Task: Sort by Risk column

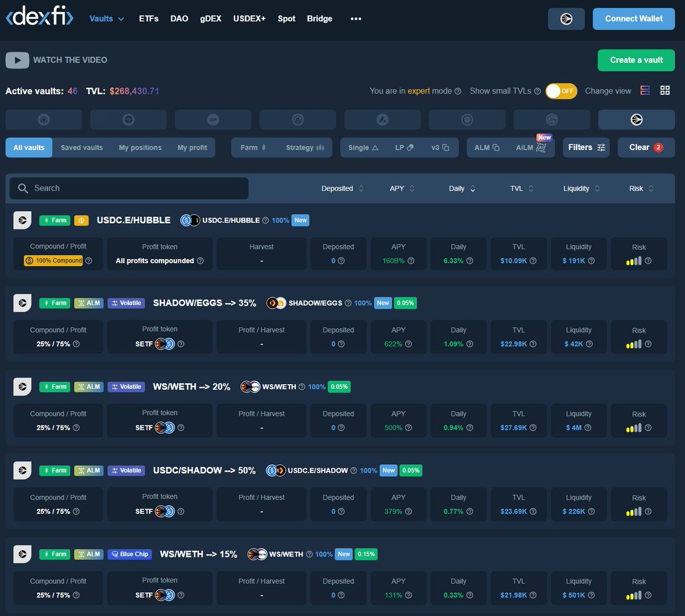Action: (x=642, y=188)
